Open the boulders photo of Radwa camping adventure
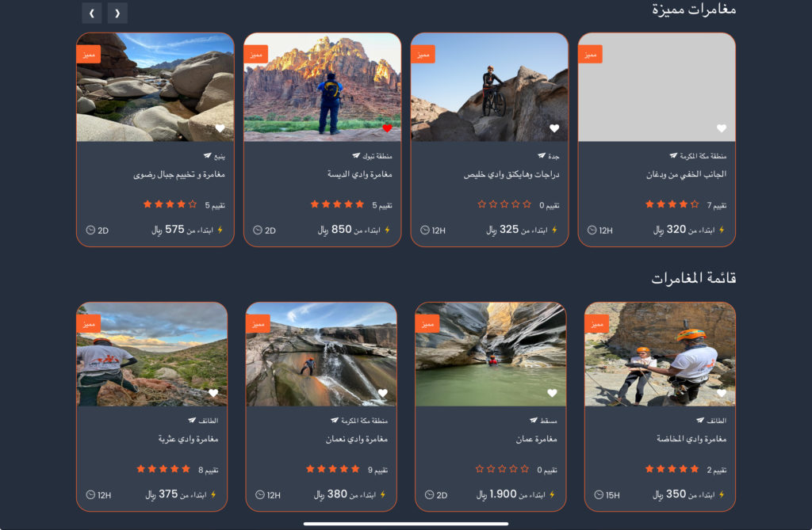 click(155, 87)
